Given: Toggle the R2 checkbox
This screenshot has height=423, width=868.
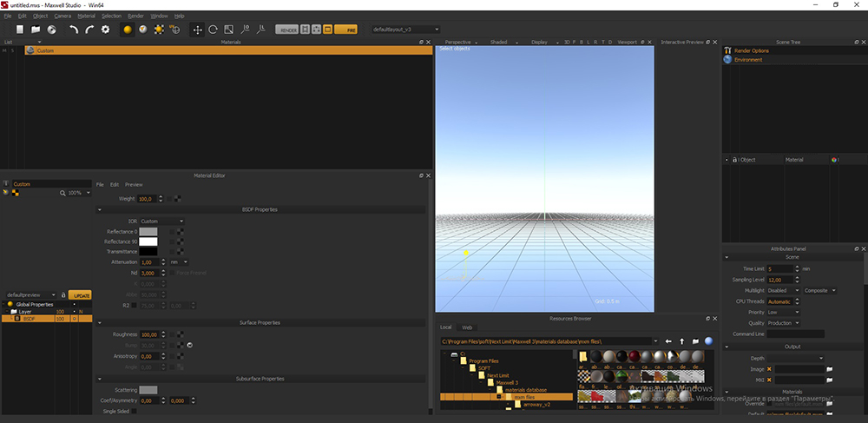Looking at the screenshot, I should (134, 306).
